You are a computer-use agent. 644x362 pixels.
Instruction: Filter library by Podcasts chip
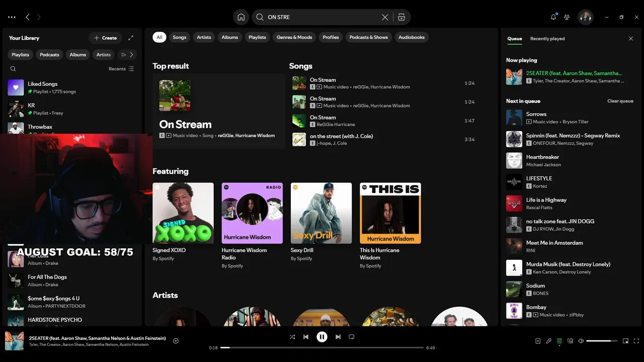pyautogui.click(x=49, y=55)
